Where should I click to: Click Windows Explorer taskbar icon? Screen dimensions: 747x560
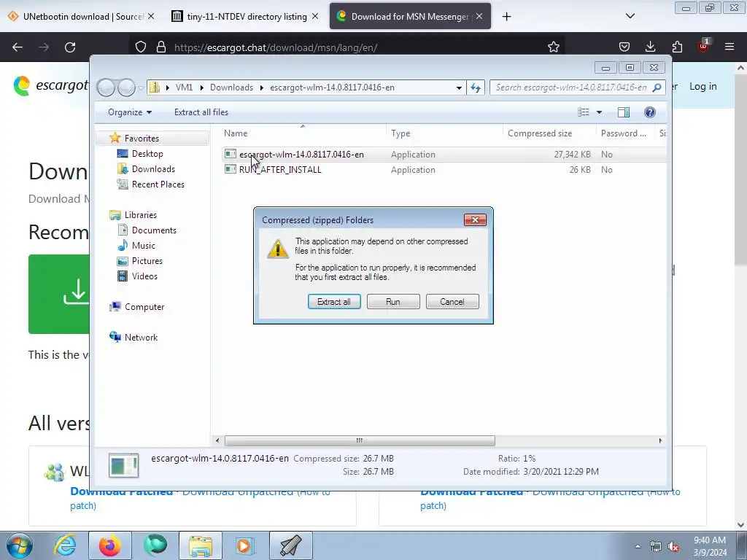click(x=201, y=545)
